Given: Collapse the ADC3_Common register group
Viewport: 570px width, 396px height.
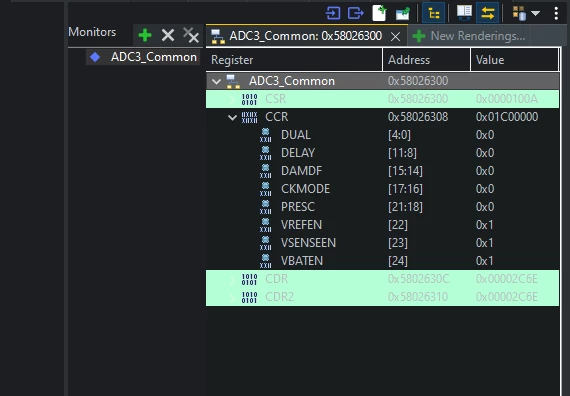Looking at the screenshot, I should pyautogui.click(x=216, y=81).
